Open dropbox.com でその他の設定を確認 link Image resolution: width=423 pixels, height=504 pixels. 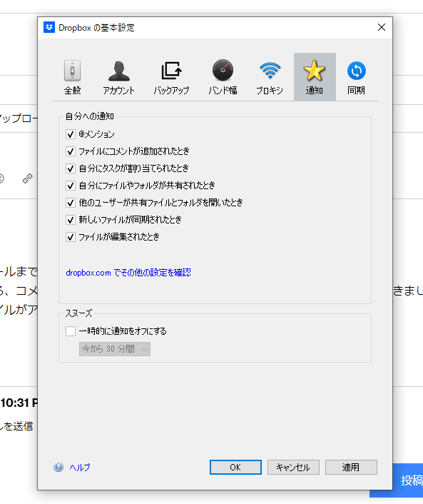coord(128,273)
